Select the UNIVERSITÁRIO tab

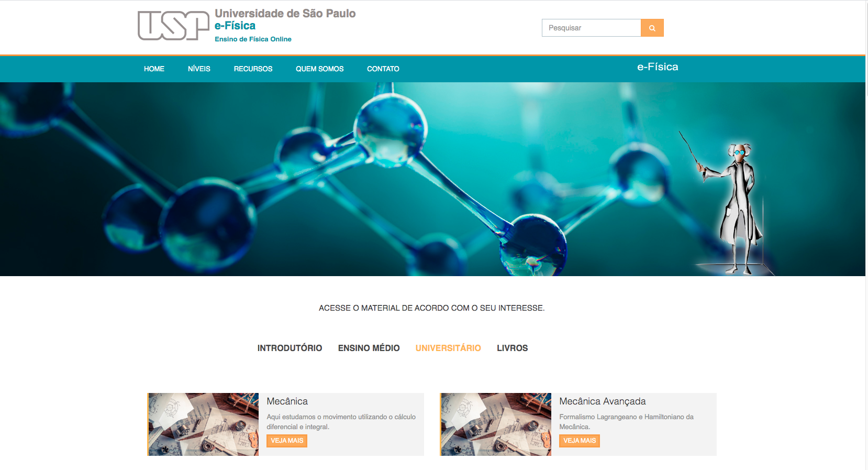coord(448,348)
